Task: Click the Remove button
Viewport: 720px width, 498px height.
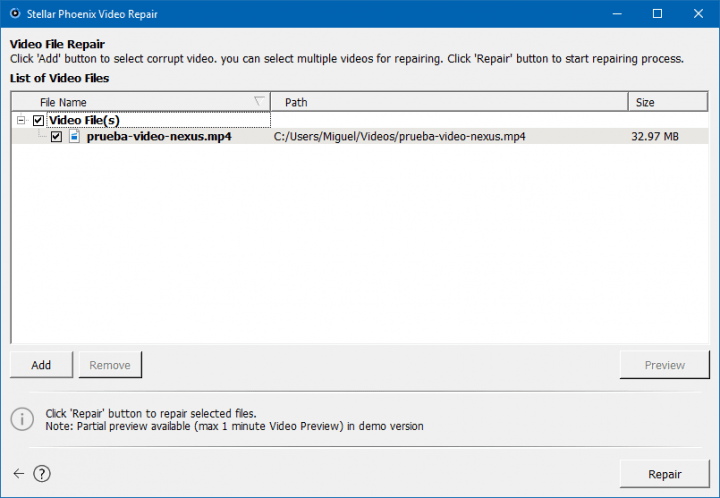Action: pyautogui.click(x=110, y=365)
